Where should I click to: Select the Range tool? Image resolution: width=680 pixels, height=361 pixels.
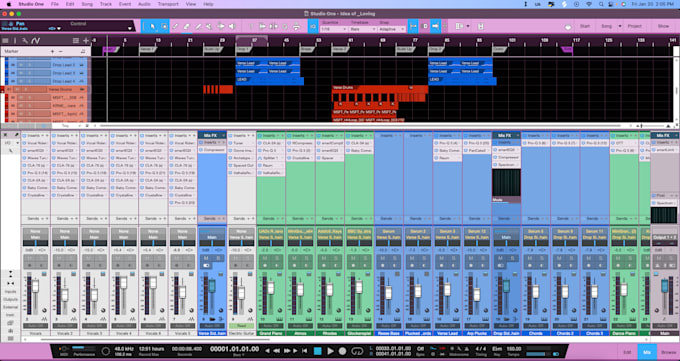[164, 26]
